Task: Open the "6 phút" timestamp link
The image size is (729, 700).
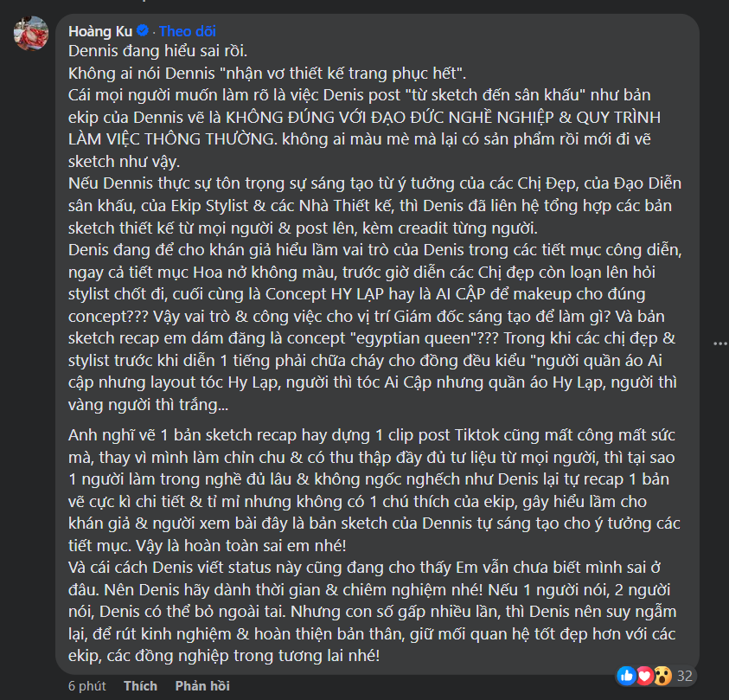Action: 86,686
